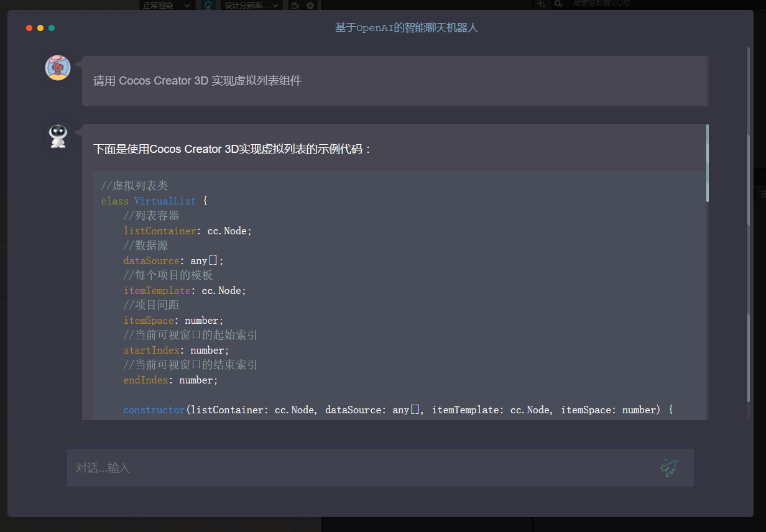The height and width of the screenshot is (532, 766).
Task: Click the code line class VirtualList {
Action: (x=154, y=201)
